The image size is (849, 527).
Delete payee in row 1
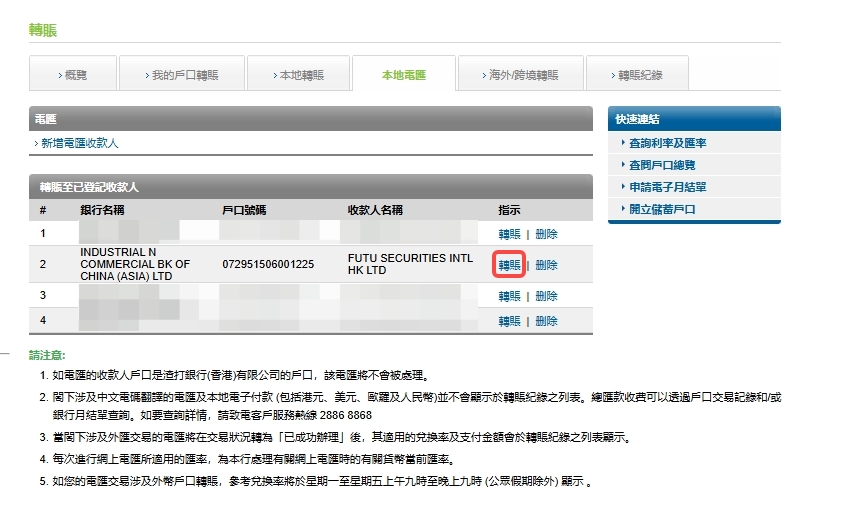546,234
